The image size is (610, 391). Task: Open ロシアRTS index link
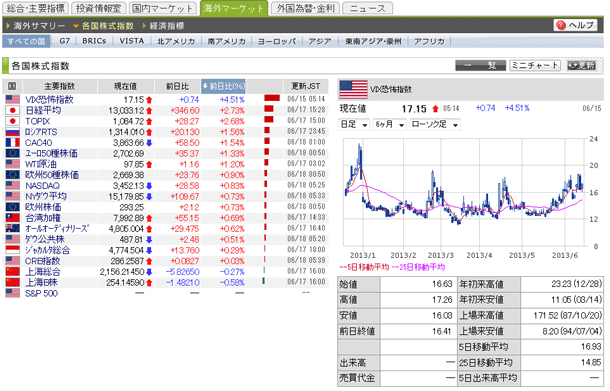[41, 132]
